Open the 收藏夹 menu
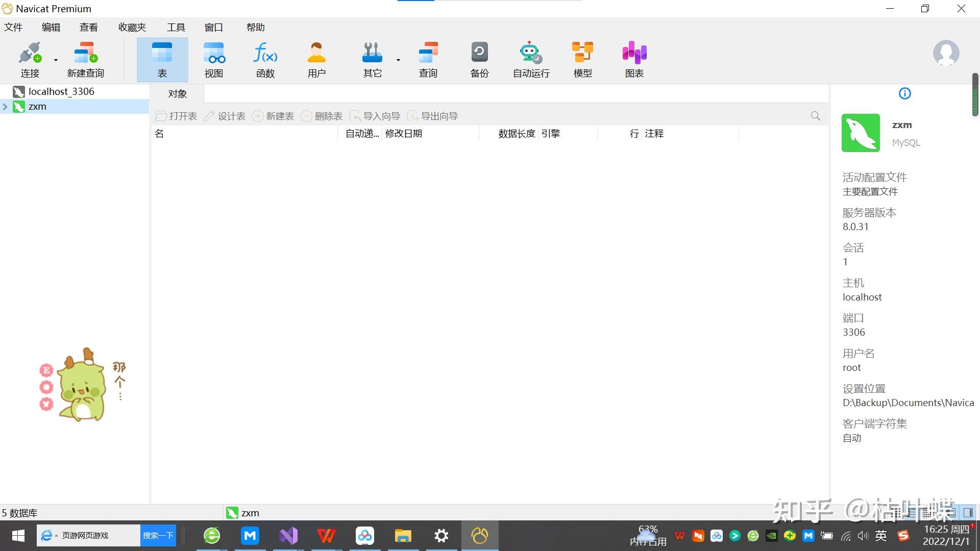The image size is (980, 551). pyautogui.click(x=132, y=27)
